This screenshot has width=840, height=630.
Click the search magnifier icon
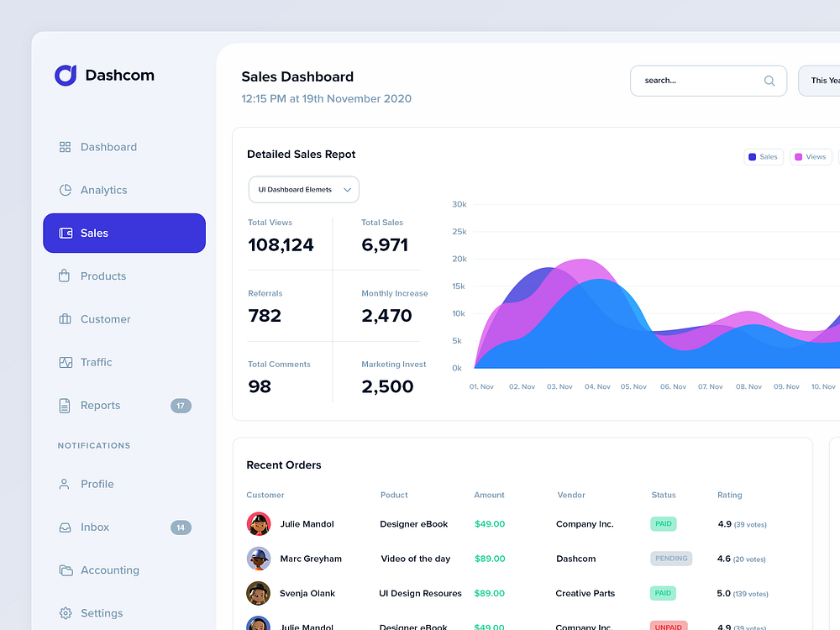(769, 81)
